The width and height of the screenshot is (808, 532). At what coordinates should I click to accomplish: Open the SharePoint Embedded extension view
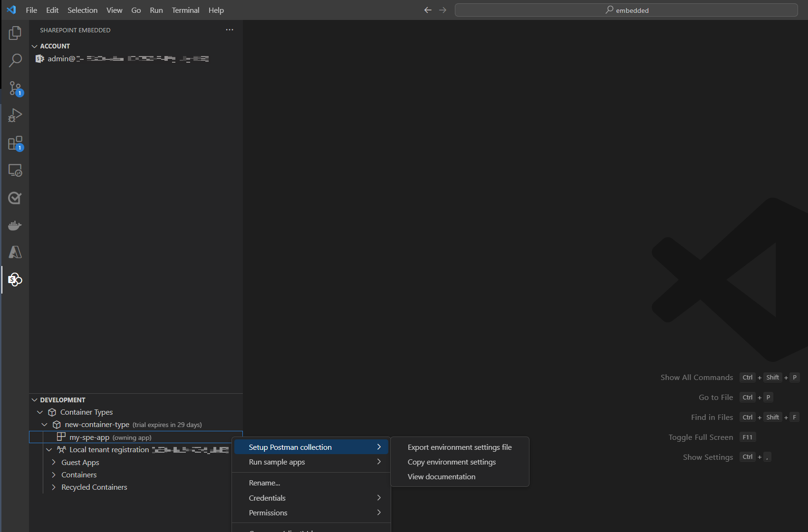pyautogui.click(x=15, y=280)
